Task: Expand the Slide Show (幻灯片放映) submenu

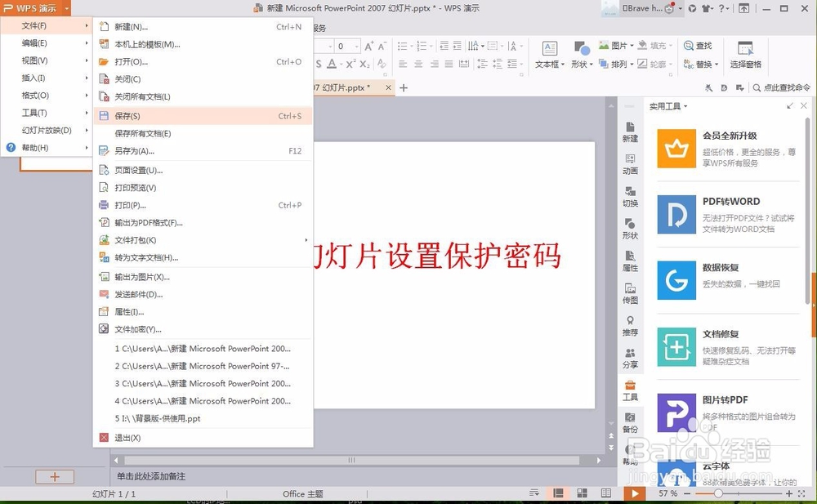Action: click(47, 131)
